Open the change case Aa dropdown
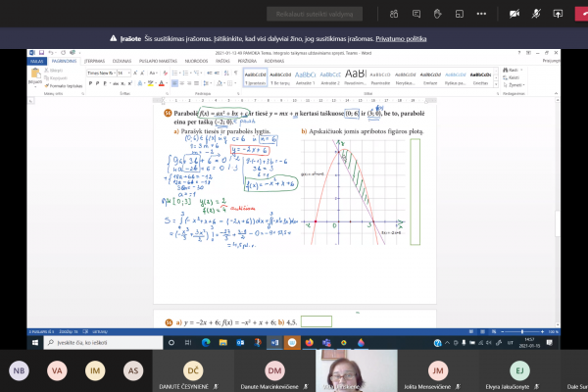This screenshot has height=392, width=588. pos(153,73)
